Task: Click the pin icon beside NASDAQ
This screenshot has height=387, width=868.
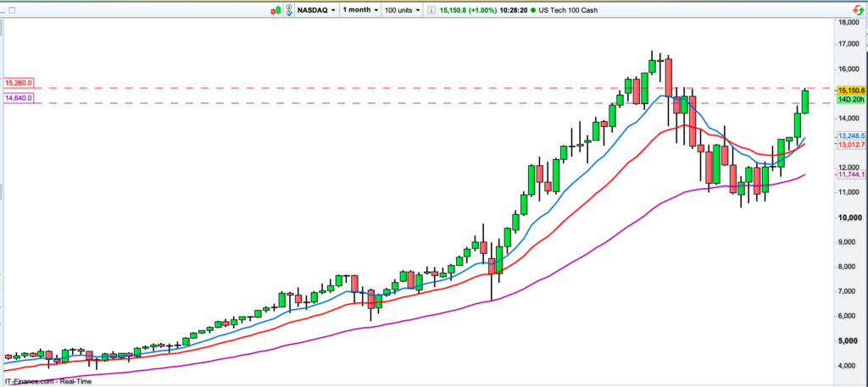Action: (x=289, y=9)
